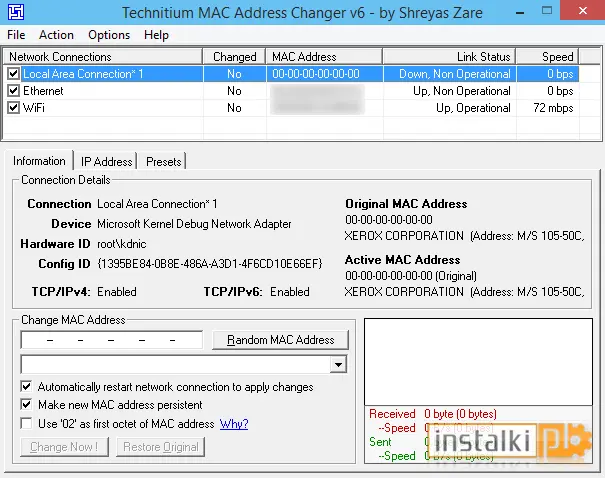Viewport: 605px width, 478px height.
Task: Select the Local Area Connection* 1 row
Action: tap(291, 74)
